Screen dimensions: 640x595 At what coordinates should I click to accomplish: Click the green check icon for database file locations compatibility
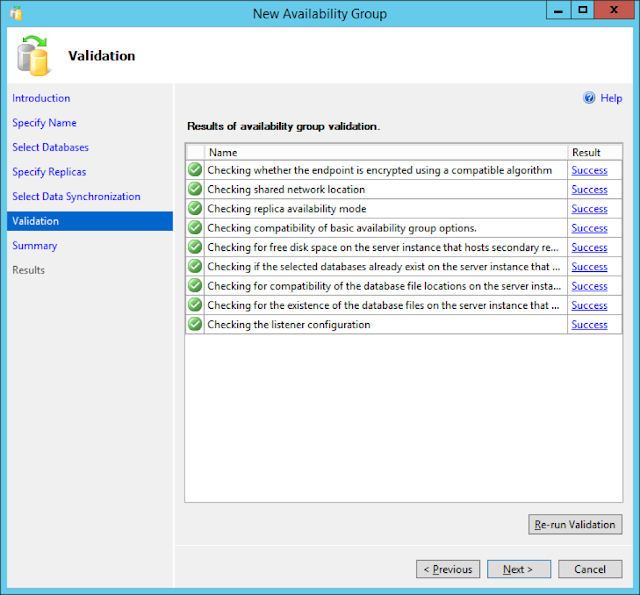tap(195, 285)
